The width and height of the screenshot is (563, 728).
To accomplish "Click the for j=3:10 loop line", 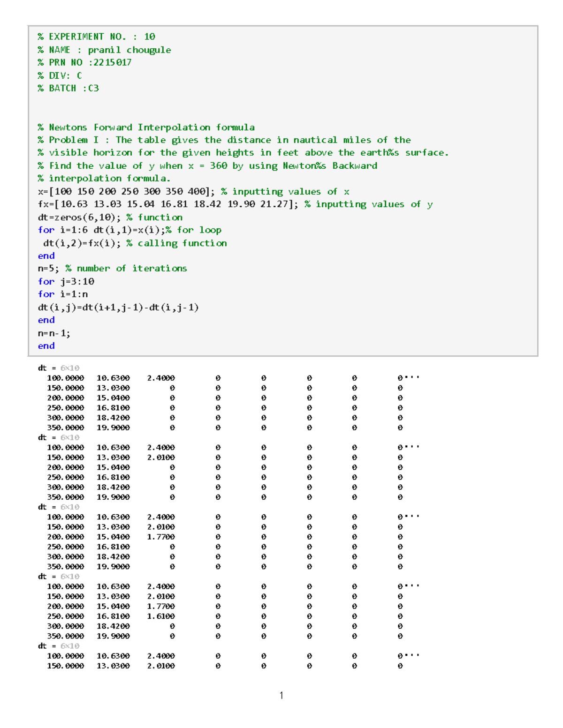I will [x=66, y=281].
